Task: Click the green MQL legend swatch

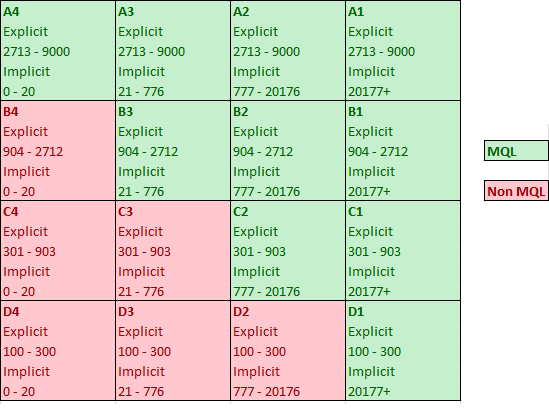Action: [x=516, y=151]
